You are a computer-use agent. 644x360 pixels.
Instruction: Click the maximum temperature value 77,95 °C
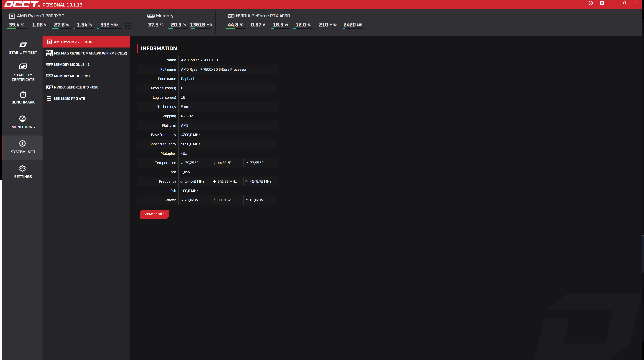click(257, 163)
